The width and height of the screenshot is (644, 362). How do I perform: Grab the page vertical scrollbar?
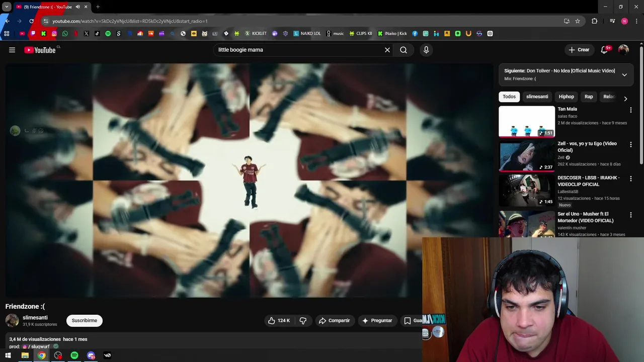[641, 106]
